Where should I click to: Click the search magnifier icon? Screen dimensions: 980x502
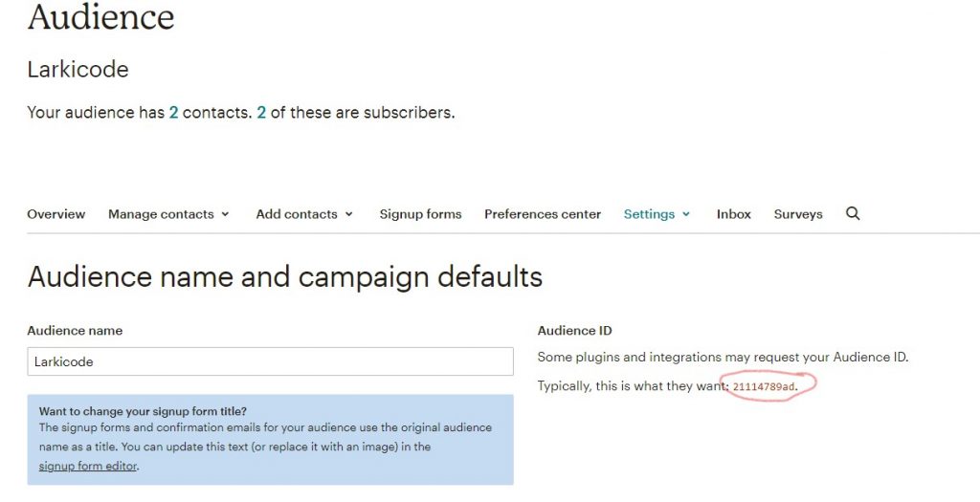[853, 213]
